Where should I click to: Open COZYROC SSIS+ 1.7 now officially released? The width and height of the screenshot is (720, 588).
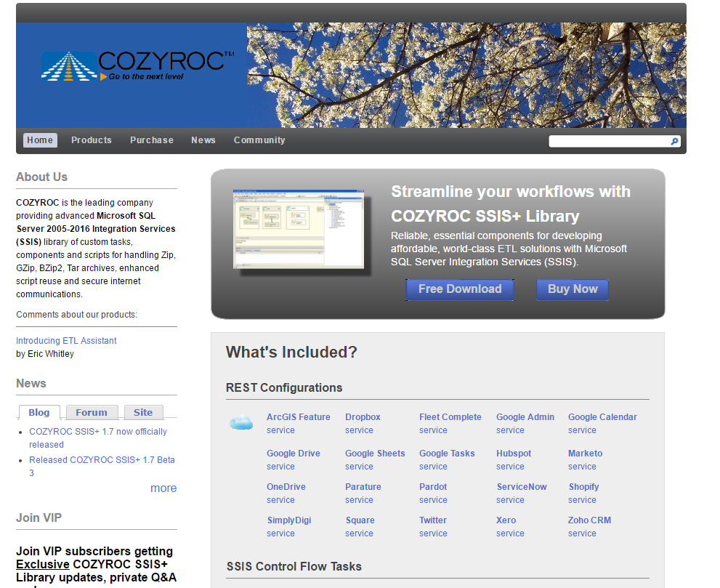pyautogui.click(x=98, y=438)
